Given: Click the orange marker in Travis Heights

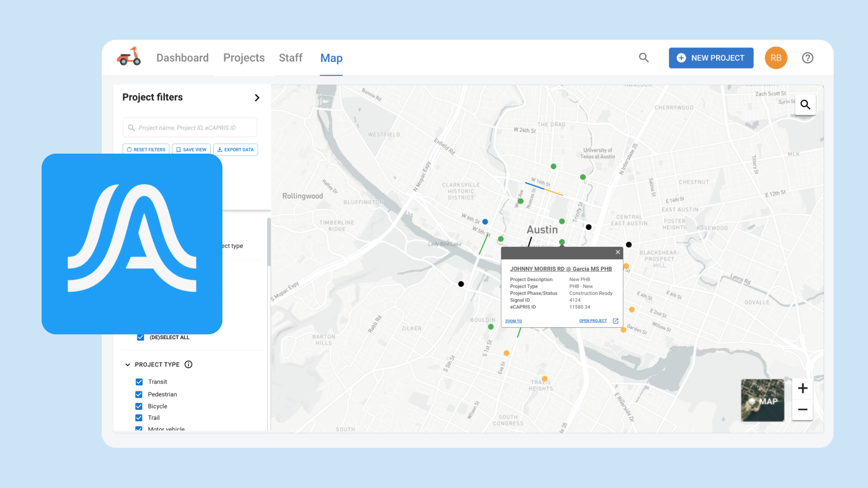Looking at the screenshot, I should 545,379.
